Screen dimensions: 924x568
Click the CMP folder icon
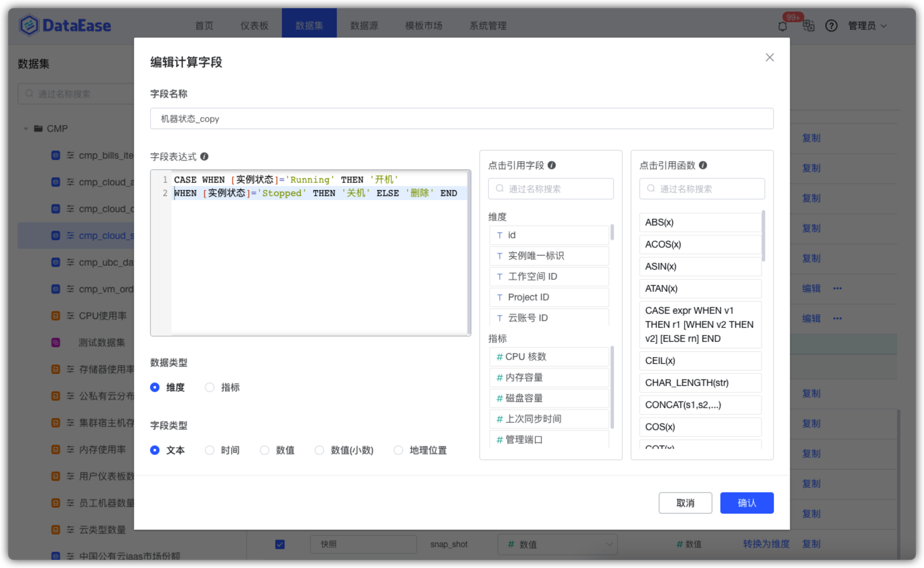38,128
